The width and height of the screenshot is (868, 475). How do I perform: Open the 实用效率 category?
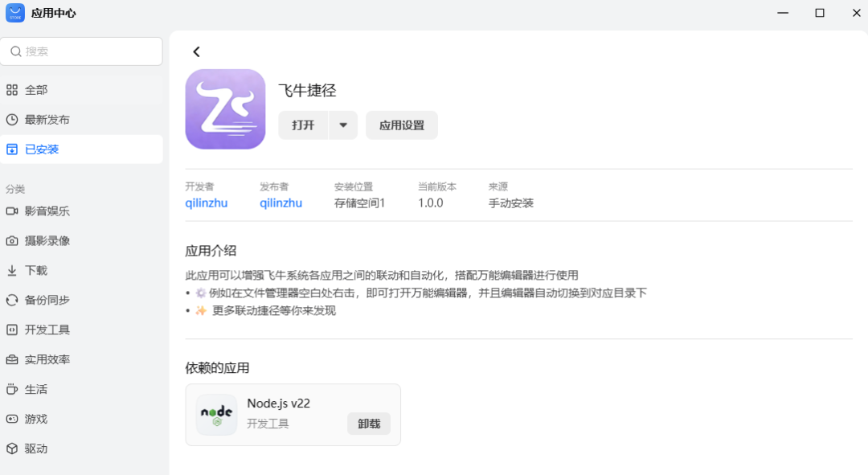click(x=81, y=360)
